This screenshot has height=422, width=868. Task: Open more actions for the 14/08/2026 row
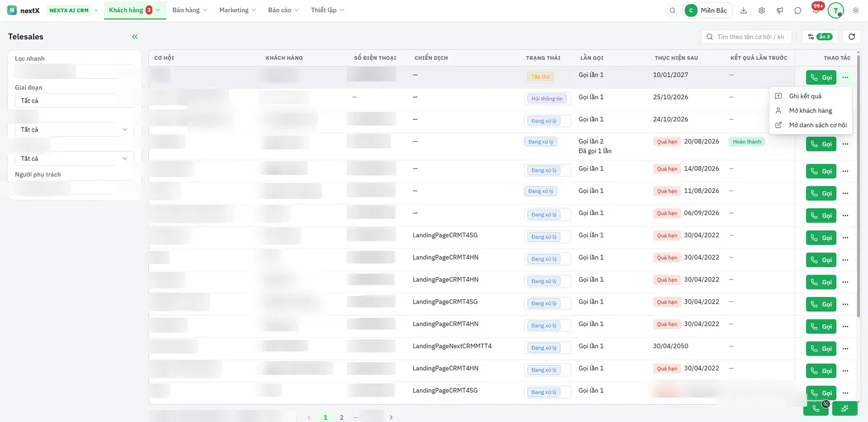coord(845,171)
